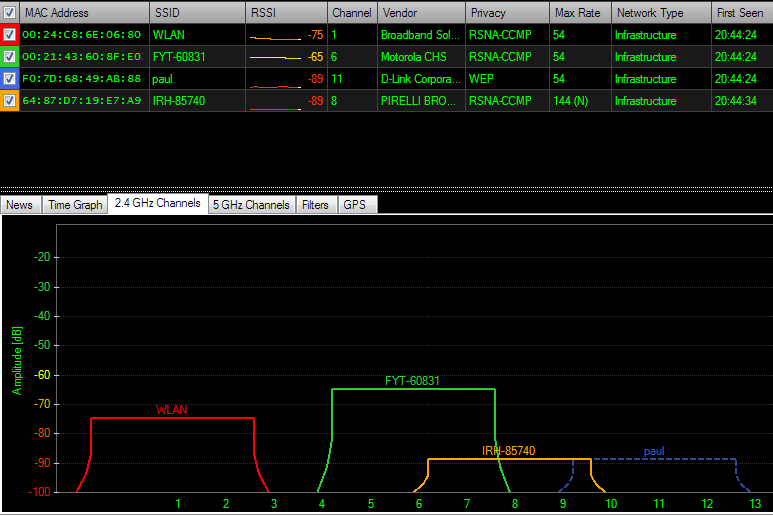Sort by the Channel column header

click(351, 13)
